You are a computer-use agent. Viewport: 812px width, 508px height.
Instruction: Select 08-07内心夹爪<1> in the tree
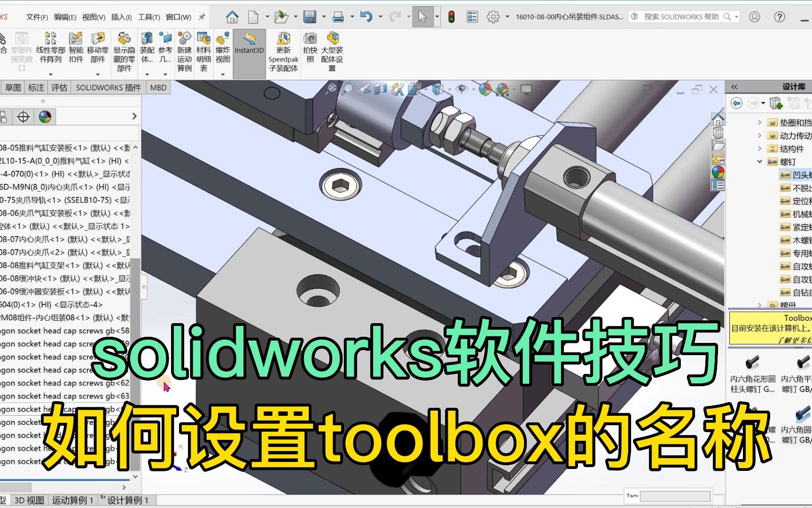[x=65, y=239]
